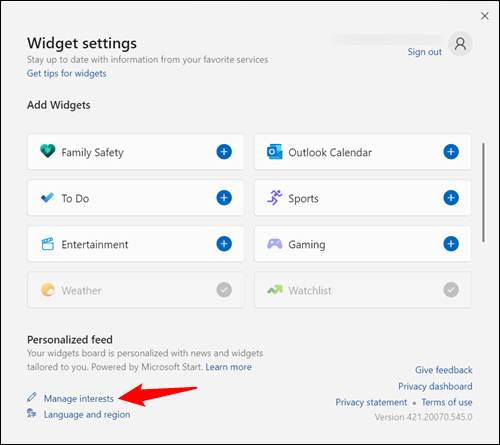Viewport: 500px width, 445px height.
Task: Open Give feedback
Action: 444,370
